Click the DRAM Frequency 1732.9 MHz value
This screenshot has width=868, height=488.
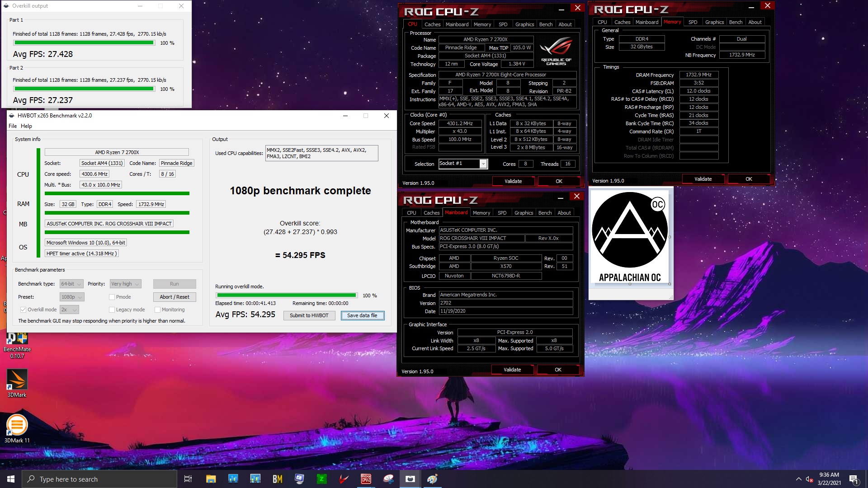(x=698, y=75)
